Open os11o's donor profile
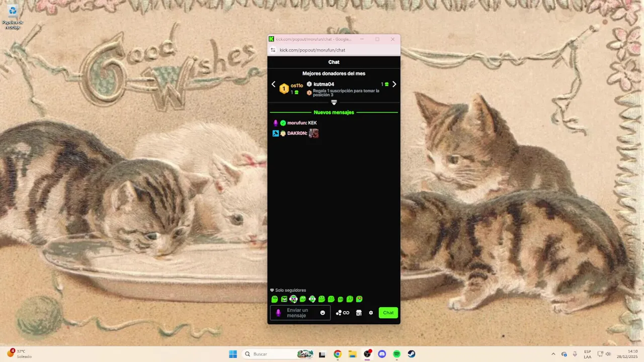 [x=297, y=85]
